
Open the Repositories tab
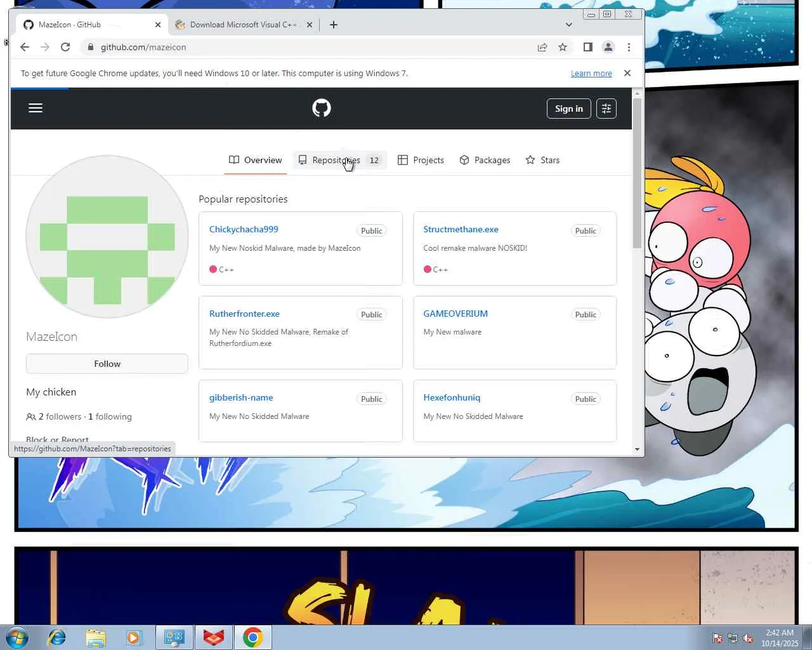pos(339,160)
